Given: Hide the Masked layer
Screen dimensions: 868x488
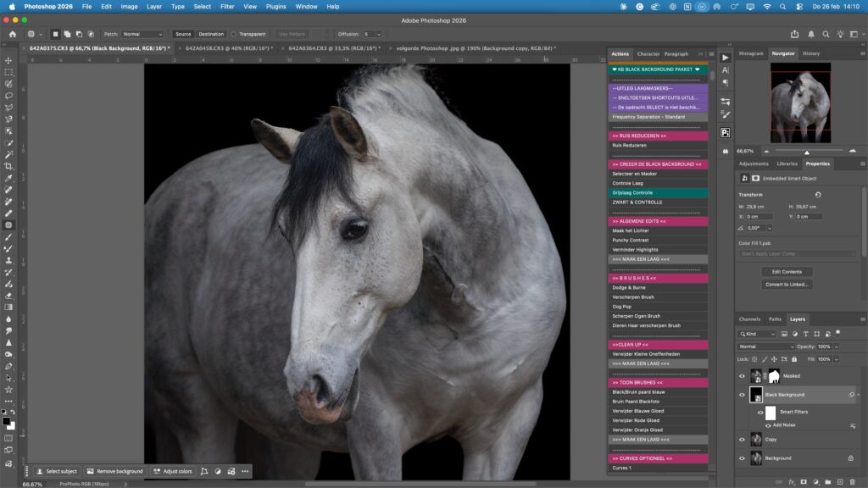Looking at the screenshot, I should point(742,376).
